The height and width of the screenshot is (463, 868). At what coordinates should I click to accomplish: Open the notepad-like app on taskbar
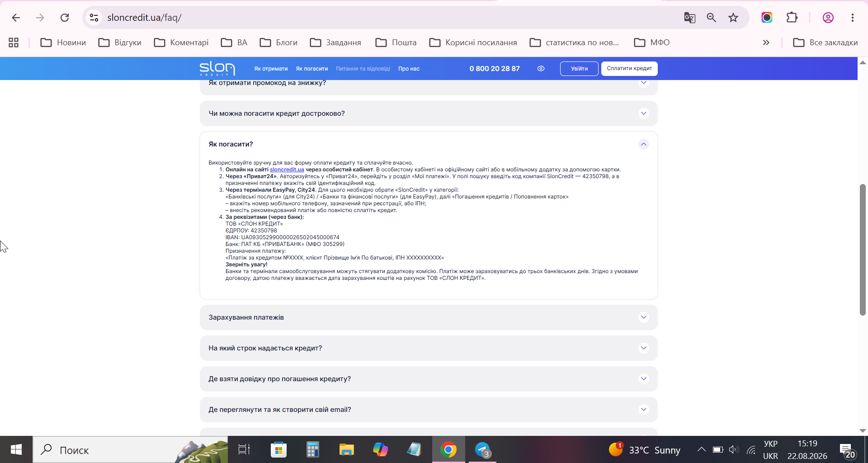[414, 449]
